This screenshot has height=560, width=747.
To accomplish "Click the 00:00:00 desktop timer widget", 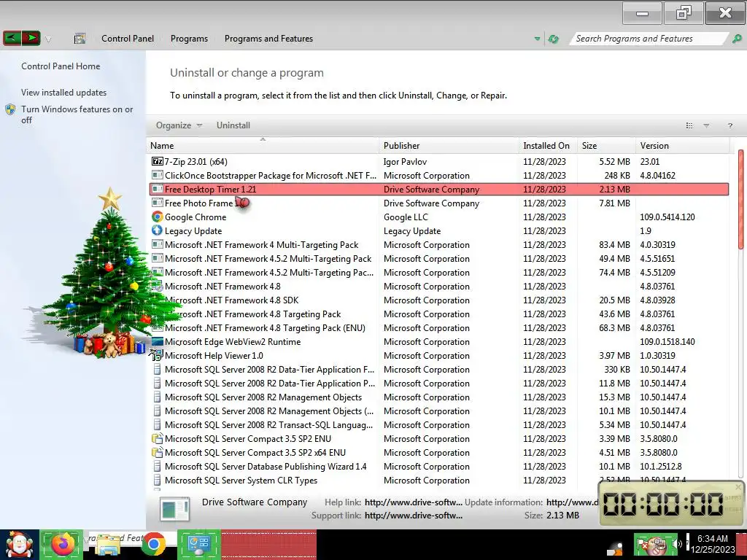I will pos(671,504).
